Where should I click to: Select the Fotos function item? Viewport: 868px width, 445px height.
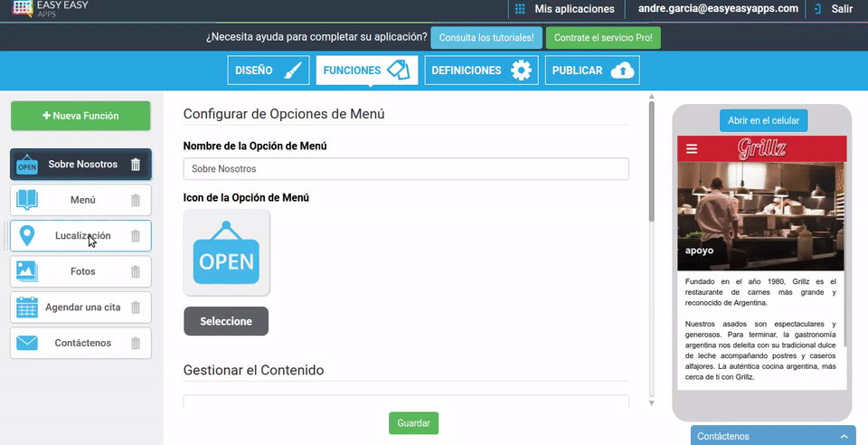coord(80,271)
